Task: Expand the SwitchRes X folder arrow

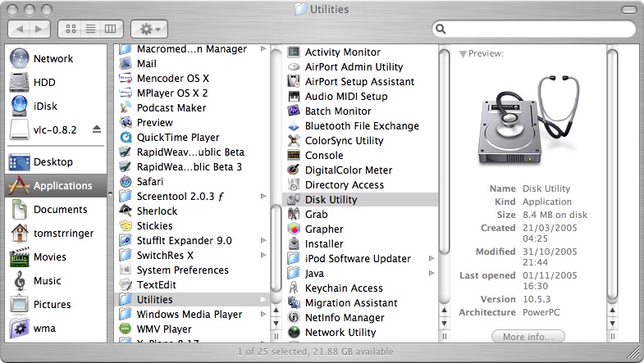Action: [x=263, y=256]
